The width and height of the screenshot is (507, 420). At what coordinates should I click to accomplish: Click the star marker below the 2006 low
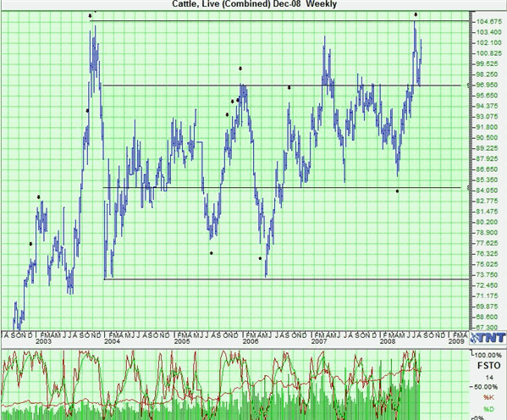pos(261,258)
